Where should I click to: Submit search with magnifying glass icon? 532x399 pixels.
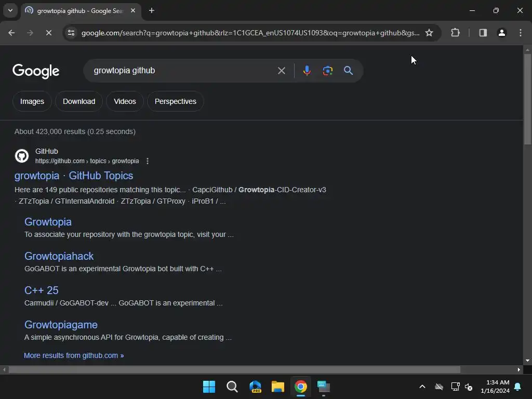[349, 71]
